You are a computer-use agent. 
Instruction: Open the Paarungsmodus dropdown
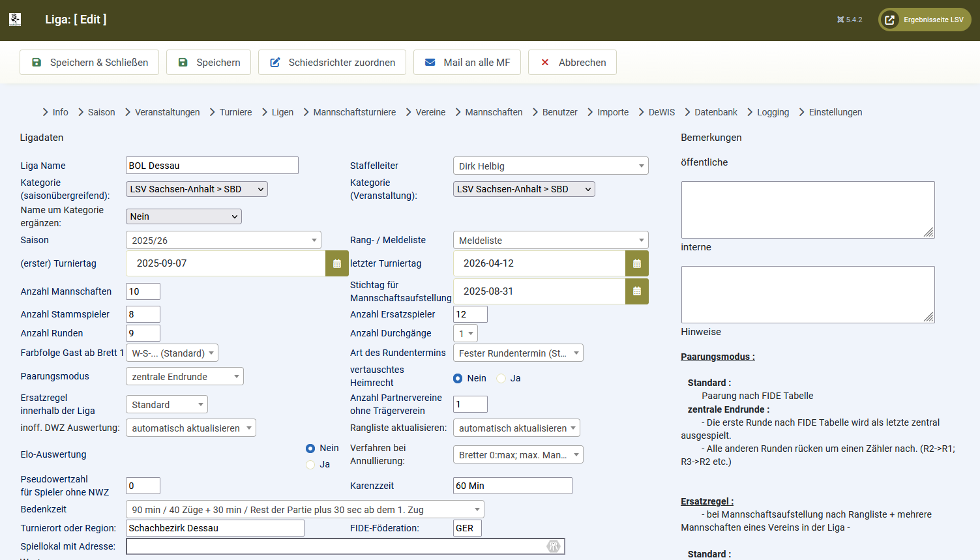[185, 376]
